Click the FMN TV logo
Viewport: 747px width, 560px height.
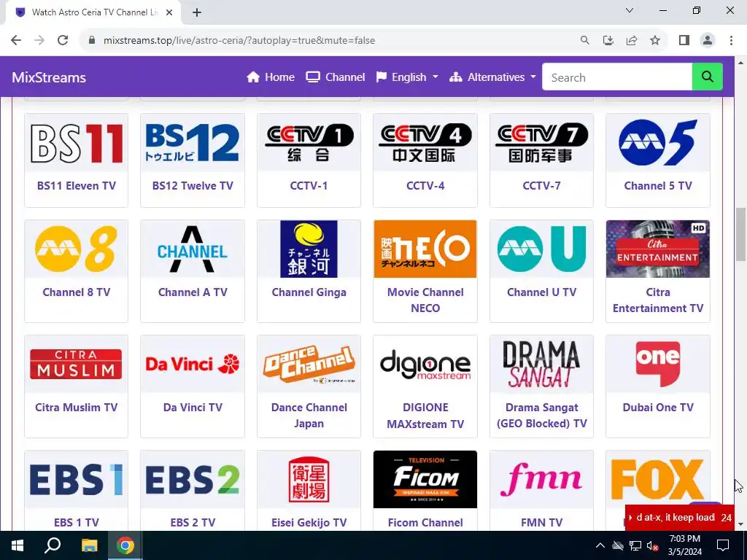click(x=542, y=480)
